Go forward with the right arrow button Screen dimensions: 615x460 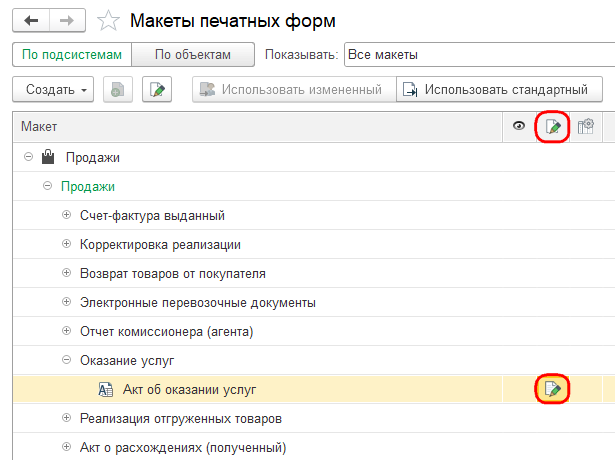pyautogui.click(x=67, y=20)
